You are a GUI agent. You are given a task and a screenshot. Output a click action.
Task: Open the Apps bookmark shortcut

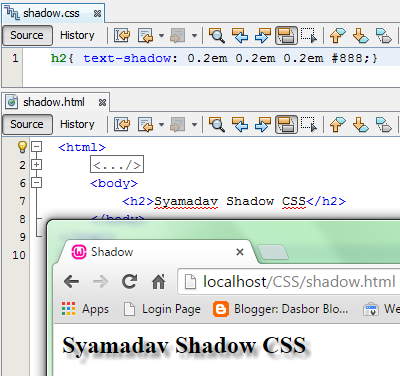click(85, 309)
